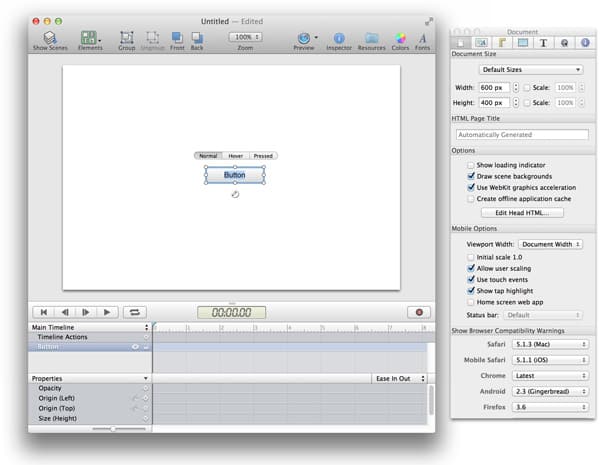Select the Pressed button state tab
The image size is (600, 465).
point(263,156)
